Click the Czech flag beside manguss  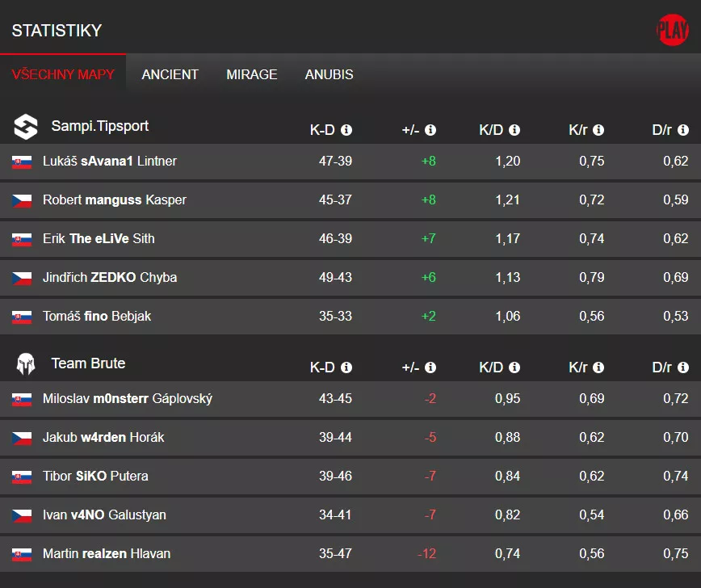22,199
